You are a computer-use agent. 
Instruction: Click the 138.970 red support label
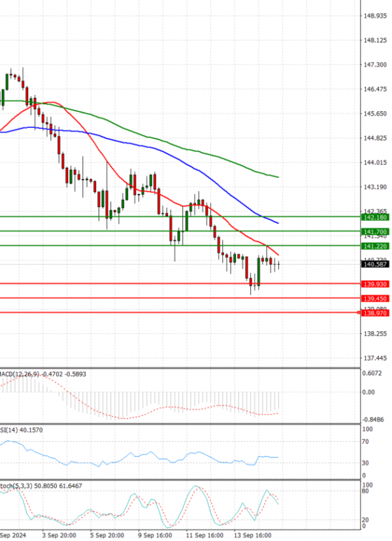click(x=375, y=313)
